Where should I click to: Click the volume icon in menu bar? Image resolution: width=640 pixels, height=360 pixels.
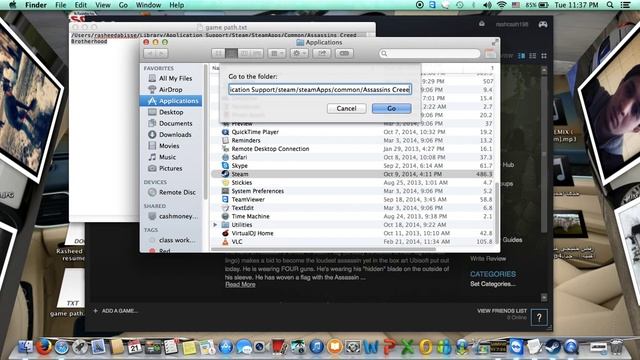pyautogui.click(x=487, y=5)
